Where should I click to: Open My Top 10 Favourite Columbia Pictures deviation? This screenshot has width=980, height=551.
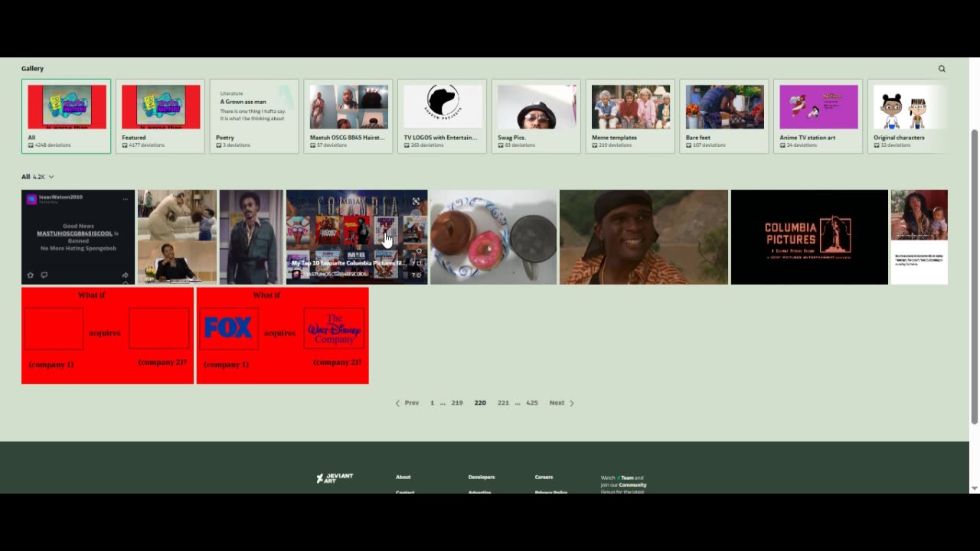pyautogui.click(x=357, y=237)
